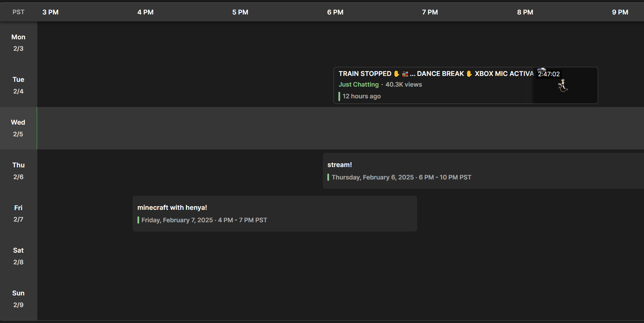Click the 2:47:02 duration badge

point(548,74)
